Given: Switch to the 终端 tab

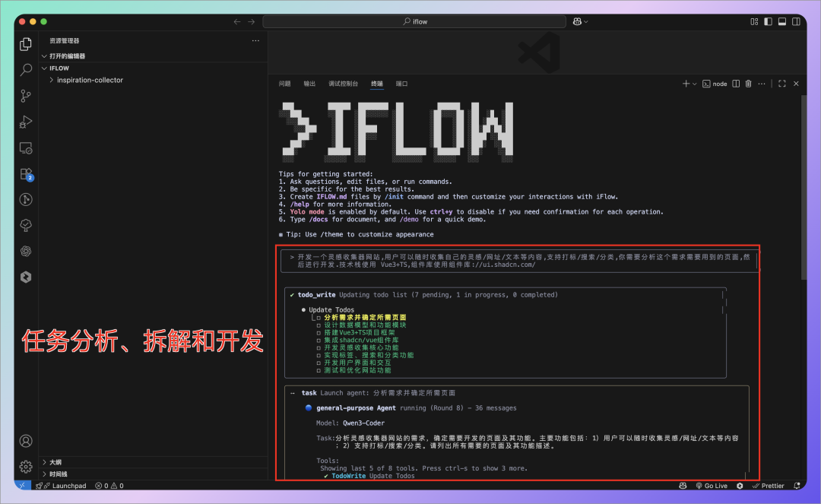Looking at the screenshot, I should coord(377,84).
